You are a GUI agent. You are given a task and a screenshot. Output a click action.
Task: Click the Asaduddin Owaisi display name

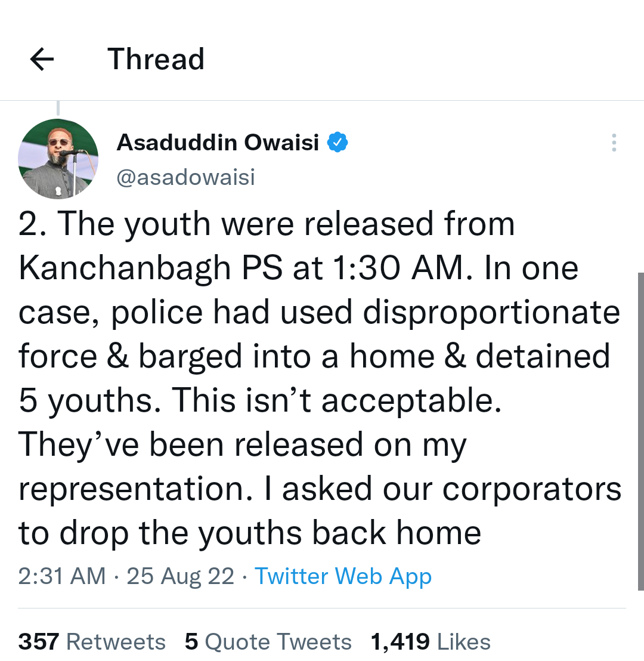(x=218, y=143)
